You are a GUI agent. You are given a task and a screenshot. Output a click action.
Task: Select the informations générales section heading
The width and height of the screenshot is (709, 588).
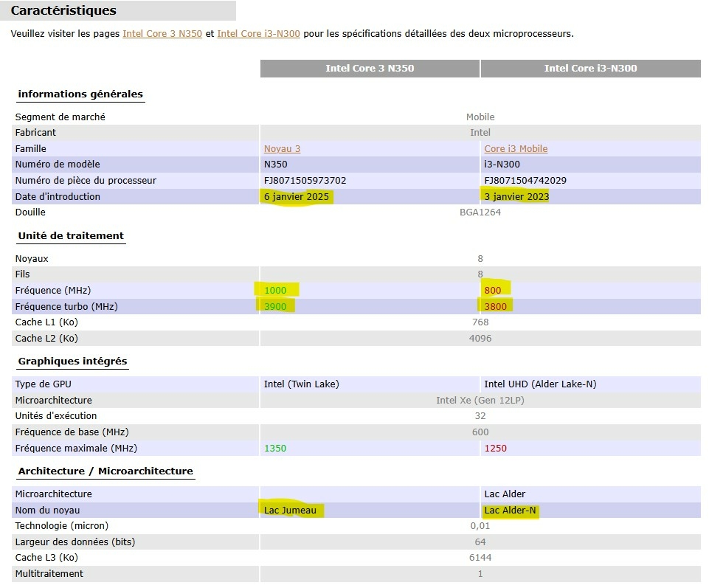[80, 94]
